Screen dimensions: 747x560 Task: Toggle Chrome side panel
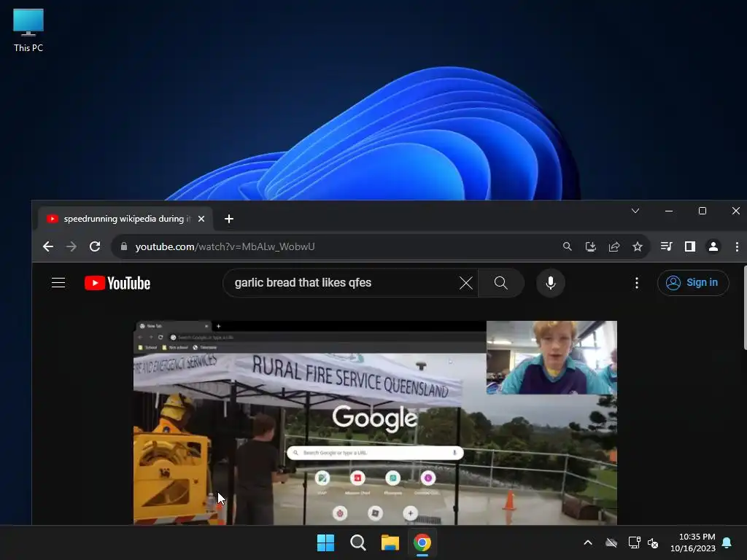[x=690, y=246]
